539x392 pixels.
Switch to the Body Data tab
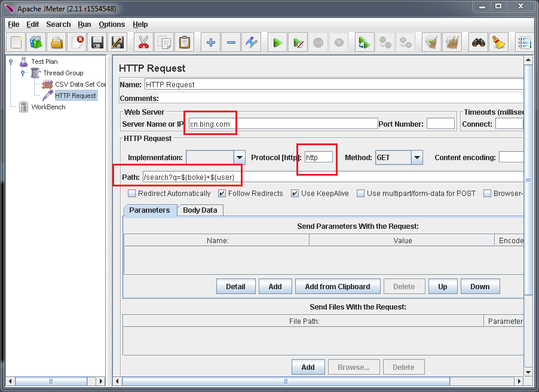coord(200,210)
